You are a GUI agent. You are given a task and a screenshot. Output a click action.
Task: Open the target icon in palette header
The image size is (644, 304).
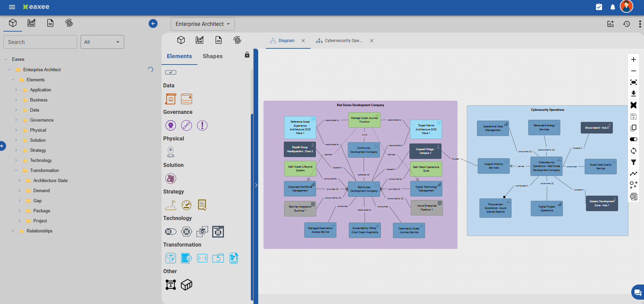coord(237,40)
